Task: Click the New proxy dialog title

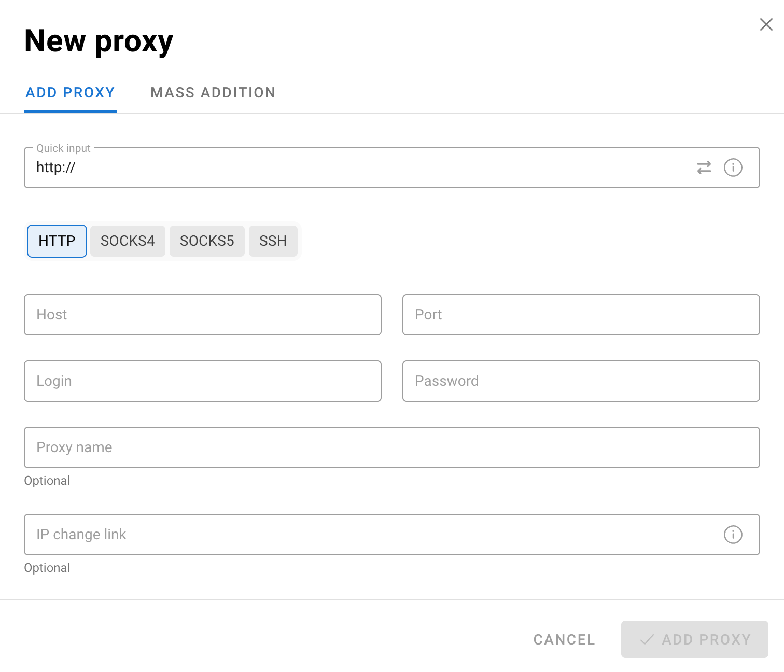Action: 99,41
